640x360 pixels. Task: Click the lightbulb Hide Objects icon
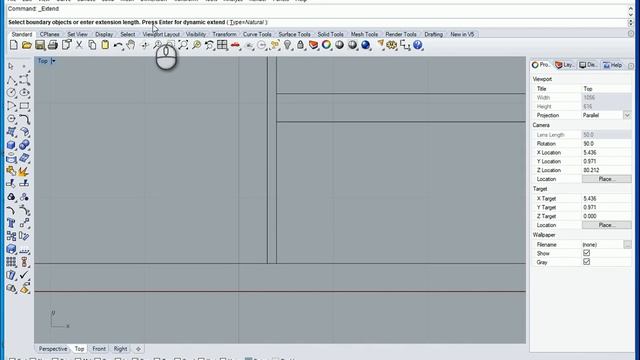[287, 45]
